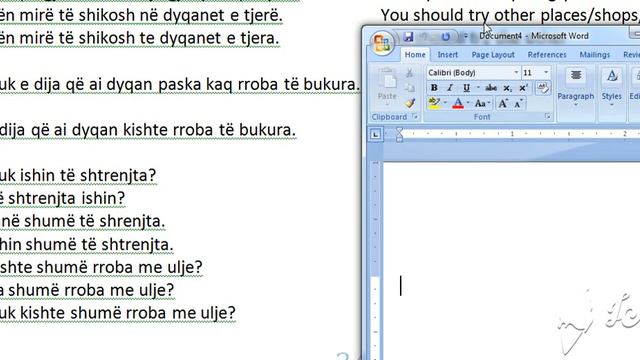The image size is (640, 360).
Task: Click the font size box showing 11
Action: click(x=532, y=73)
